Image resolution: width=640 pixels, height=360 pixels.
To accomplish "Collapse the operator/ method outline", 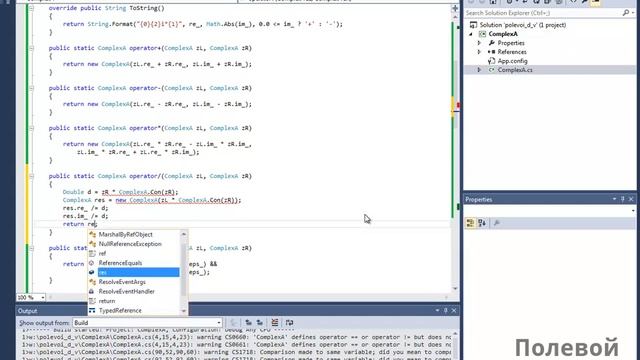I will [31, 176].
